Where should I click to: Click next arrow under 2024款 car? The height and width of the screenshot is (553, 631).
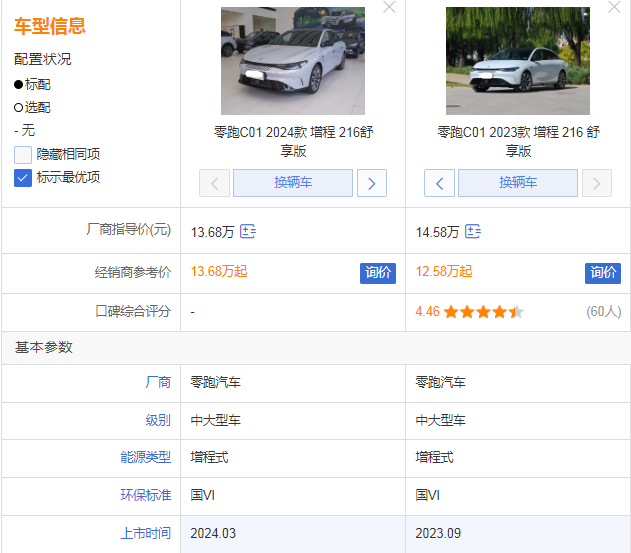coord(372,183)
